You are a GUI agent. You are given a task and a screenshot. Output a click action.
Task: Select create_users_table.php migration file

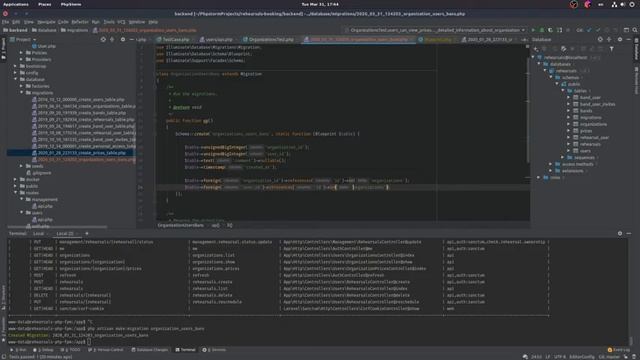[x=81, y=100]
